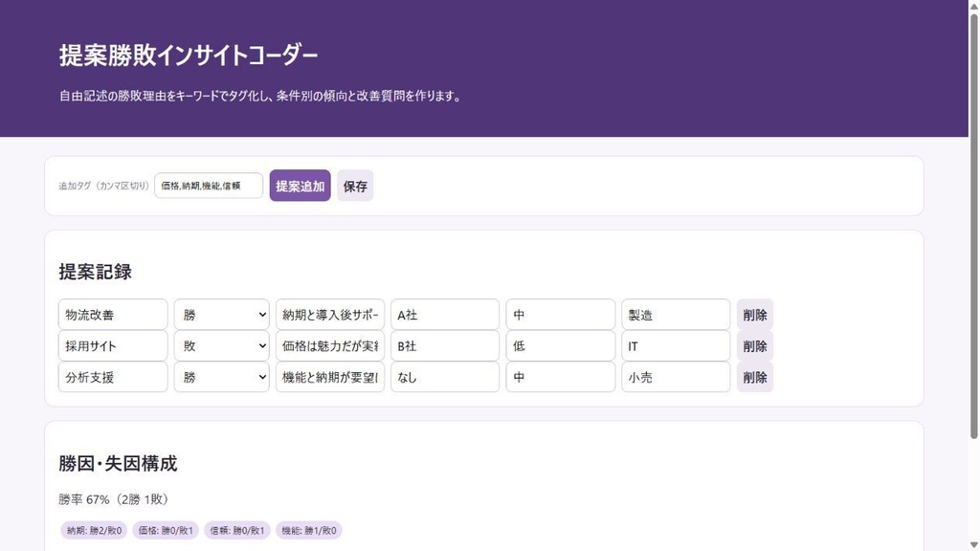Edit reason field starting 機能と納期が要望

pos(330,377)
